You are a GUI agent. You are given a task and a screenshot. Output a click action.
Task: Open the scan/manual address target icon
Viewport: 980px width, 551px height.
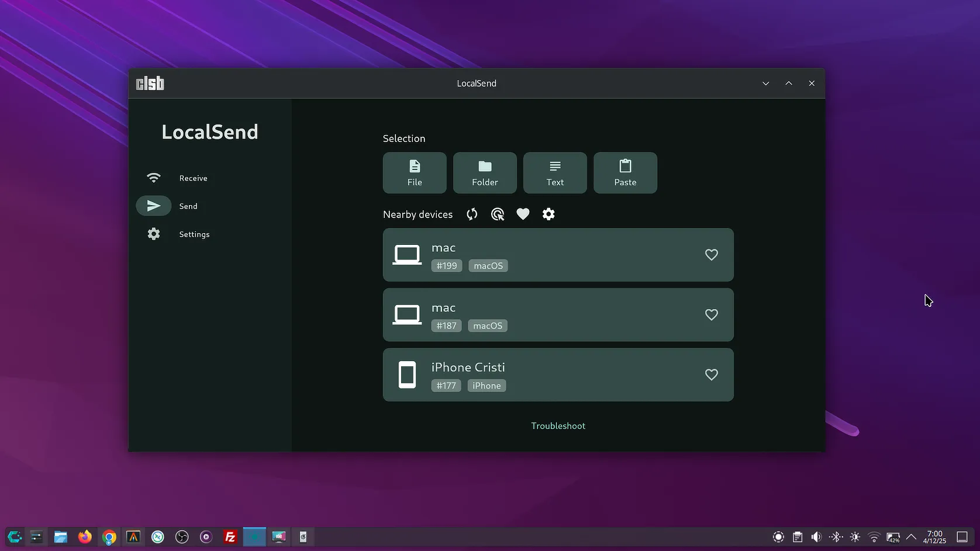click(498, 214)
